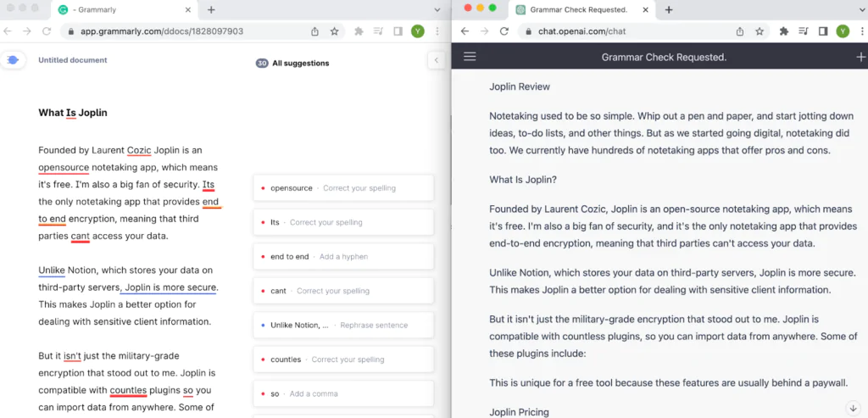Open extensions puzzle icon in ChatGPT window

point(784,31)
